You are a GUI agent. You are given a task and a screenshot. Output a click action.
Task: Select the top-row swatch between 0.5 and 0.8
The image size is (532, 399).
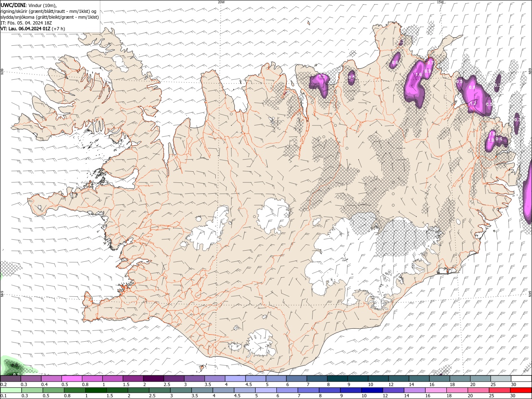(x=71, y=379)
